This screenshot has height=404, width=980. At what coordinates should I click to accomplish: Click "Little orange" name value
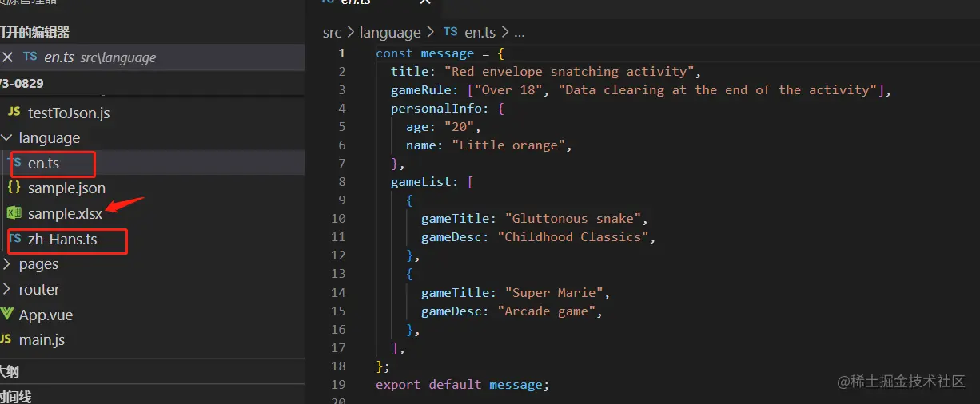point(508,145)
